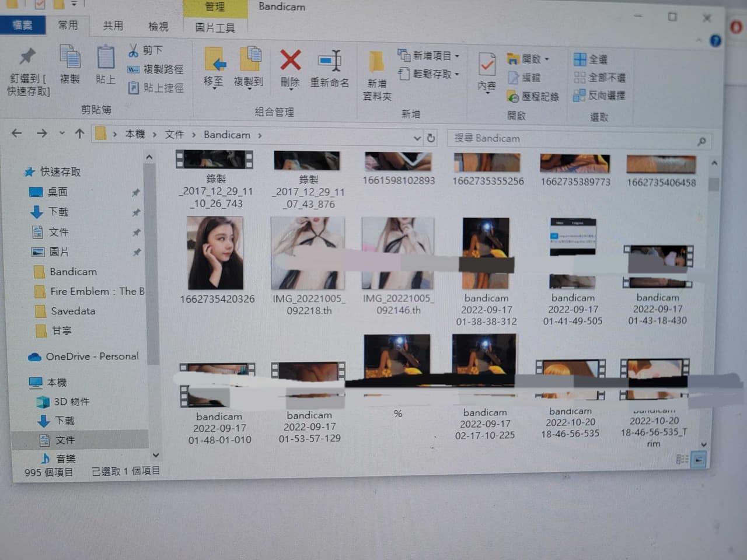Click the Properties (內容) checkmark icon
The image size is (747, 560).
point(487,65)
